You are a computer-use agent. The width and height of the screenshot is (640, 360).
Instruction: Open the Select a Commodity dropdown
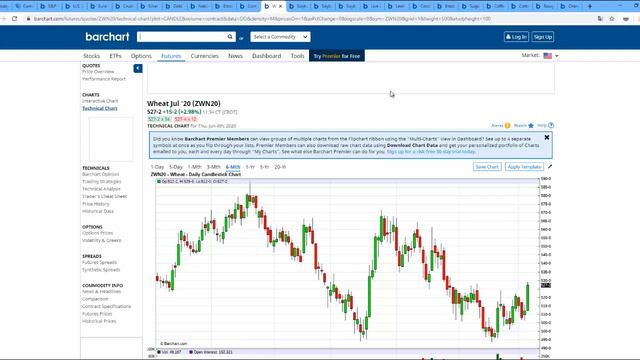click(x=280, y=37)
